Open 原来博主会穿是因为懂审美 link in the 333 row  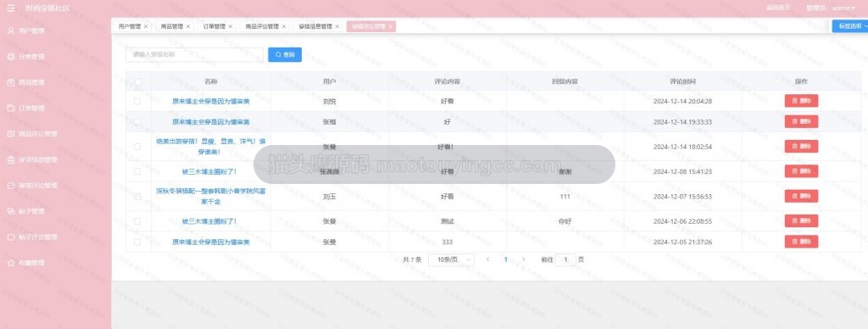click(211, 242)
